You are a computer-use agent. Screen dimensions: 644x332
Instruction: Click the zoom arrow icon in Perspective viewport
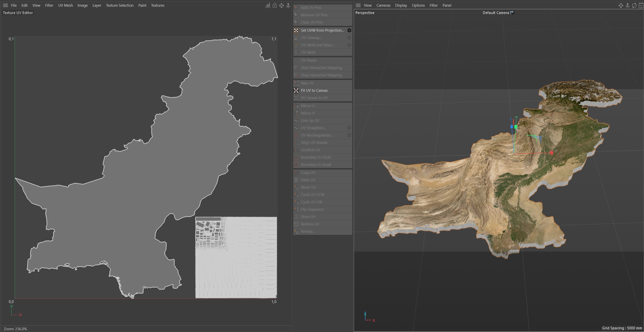[627, 5]
